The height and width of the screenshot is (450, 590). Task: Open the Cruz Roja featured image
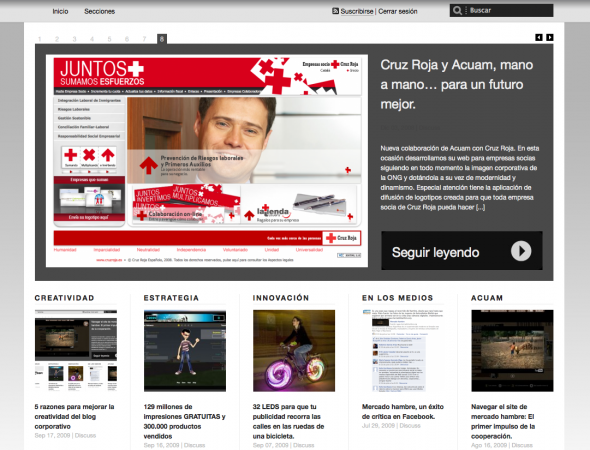click(207, 161)
